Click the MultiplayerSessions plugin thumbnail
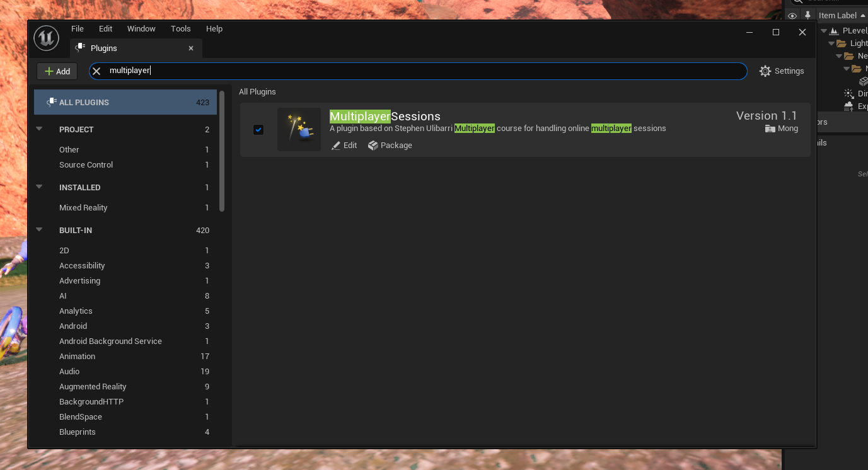The image size is (868, 470). tap(299, 129)
